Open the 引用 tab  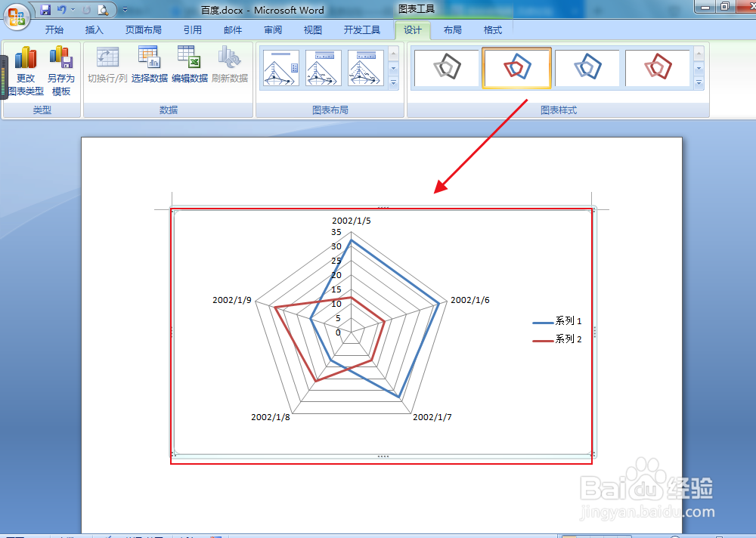192,30
